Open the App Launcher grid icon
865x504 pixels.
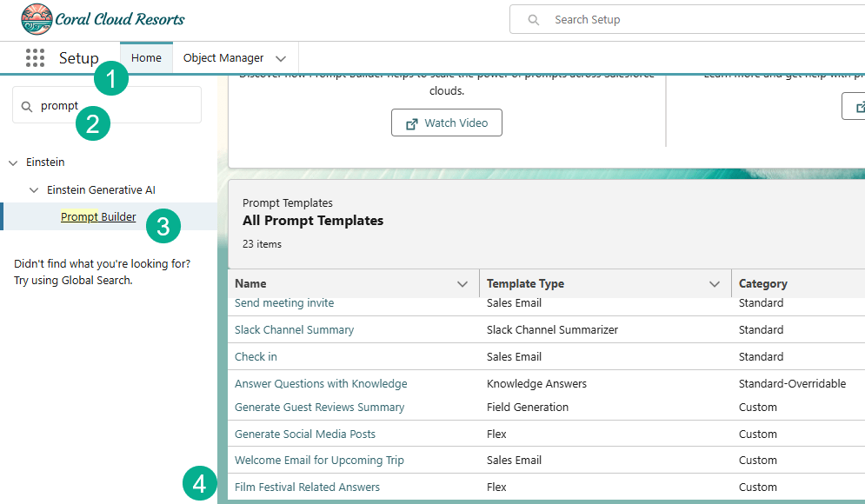(35, 58)
